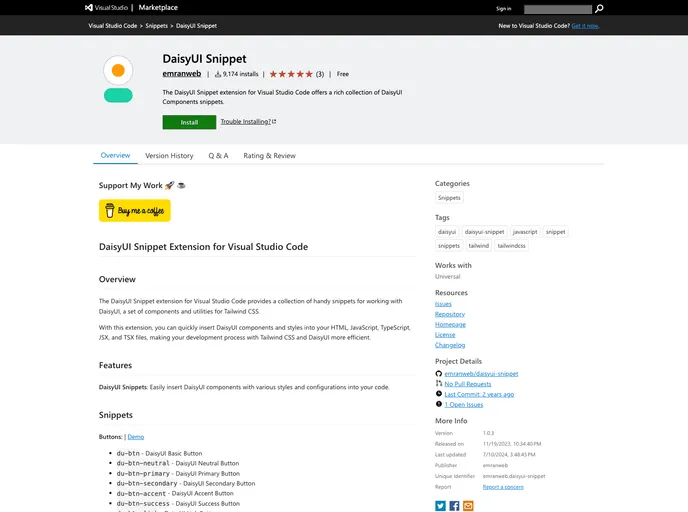Share on Facebook icon

tap(454, 506)
